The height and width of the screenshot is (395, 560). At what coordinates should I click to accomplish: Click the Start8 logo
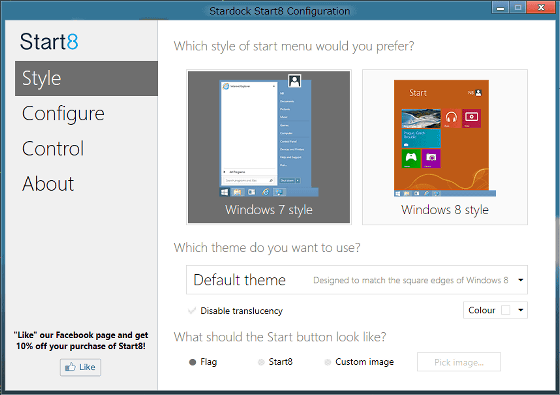click(x=49, y=41)
